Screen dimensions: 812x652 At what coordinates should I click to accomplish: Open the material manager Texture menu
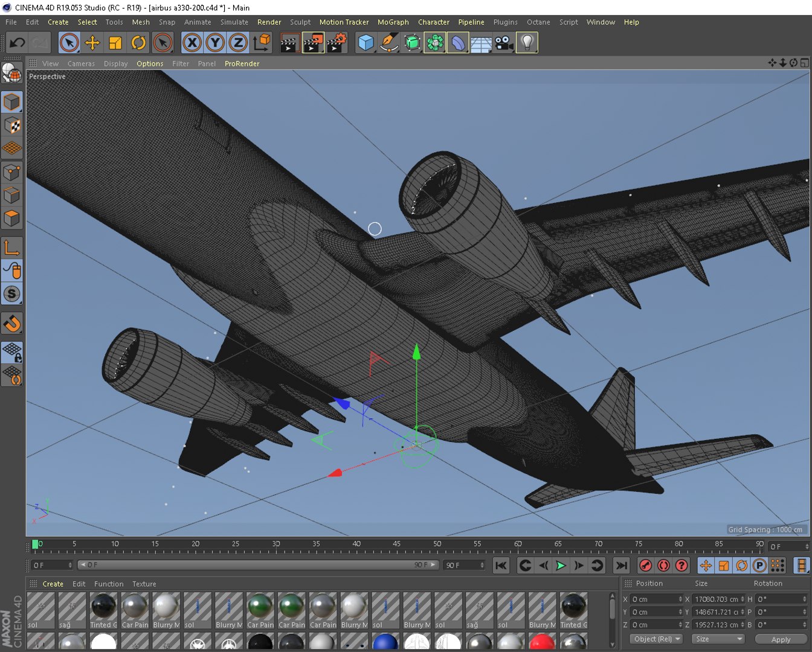tap(144, 584)
